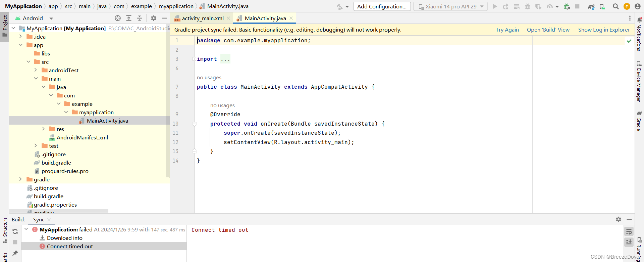644x262 pixels.
Task: Click Open 'Build' View link
Action: [x=548, y=30]
